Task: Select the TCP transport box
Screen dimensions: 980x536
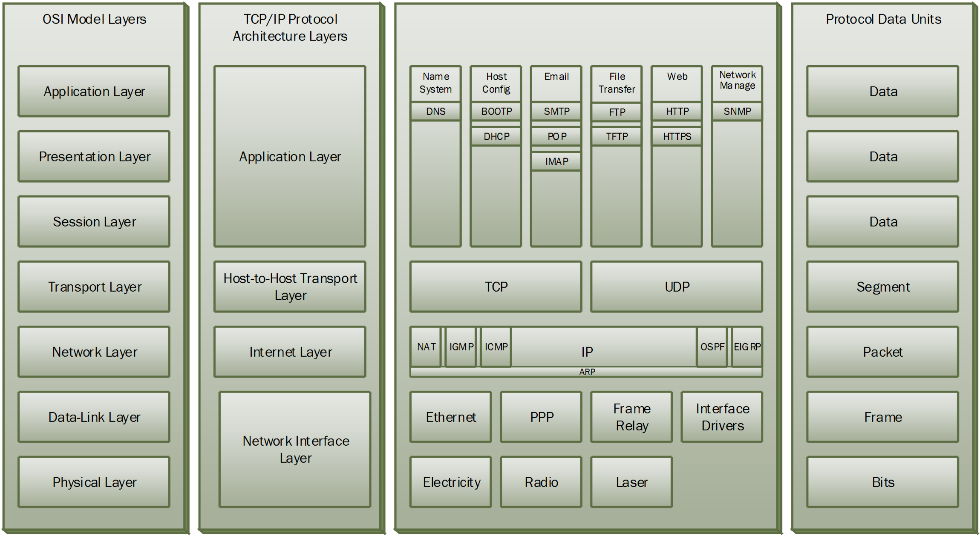Action: (496, 287)
